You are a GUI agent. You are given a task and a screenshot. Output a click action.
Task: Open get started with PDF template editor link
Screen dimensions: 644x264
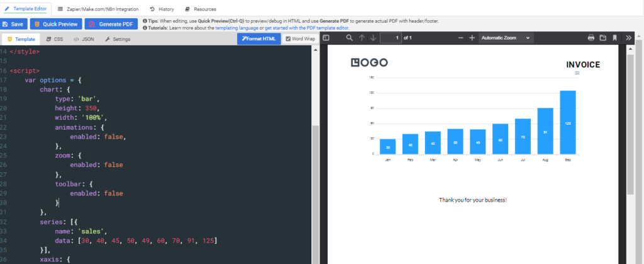(306, 28)
